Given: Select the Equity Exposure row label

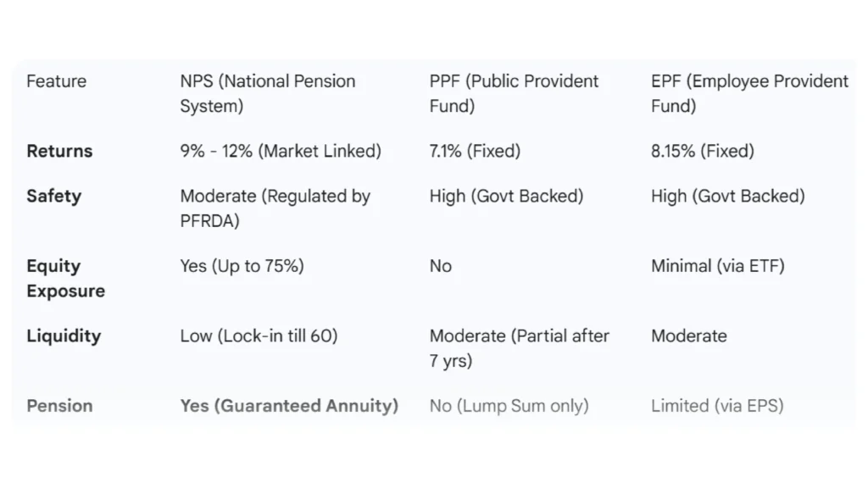Looking at the screenshot, I should [65, 278].
